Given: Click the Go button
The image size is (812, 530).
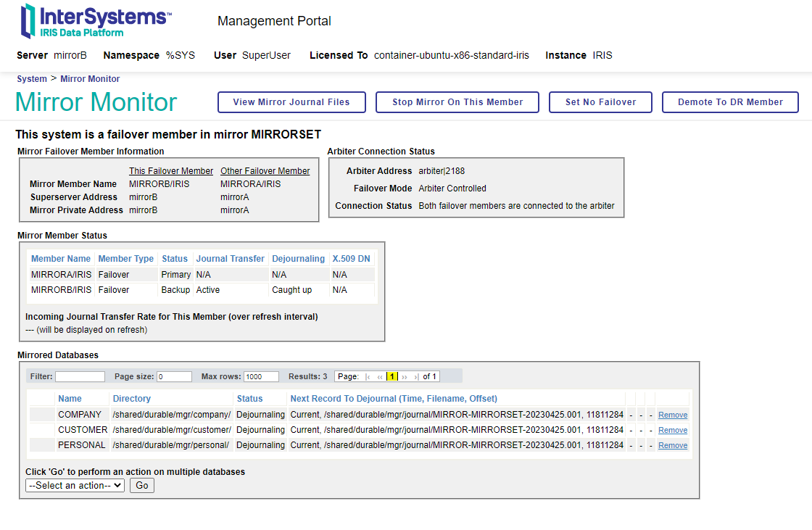Looking at the screenshot, I should coord(142,486).
